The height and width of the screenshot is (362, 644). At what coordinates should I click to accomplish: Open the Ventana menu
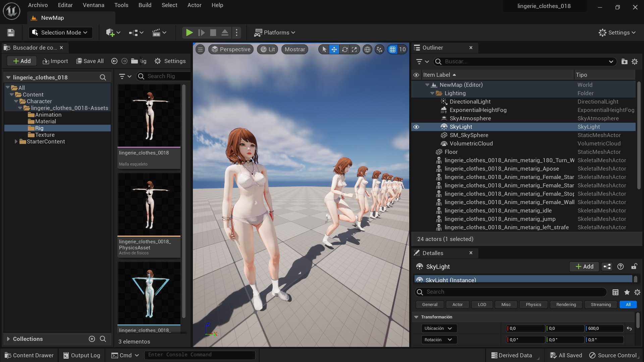tap(93, 5)
